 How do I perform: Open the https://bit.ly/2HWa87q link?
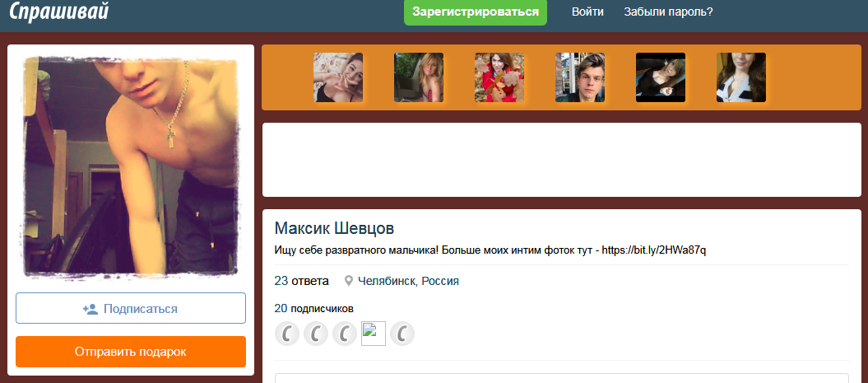coord(654,250)
